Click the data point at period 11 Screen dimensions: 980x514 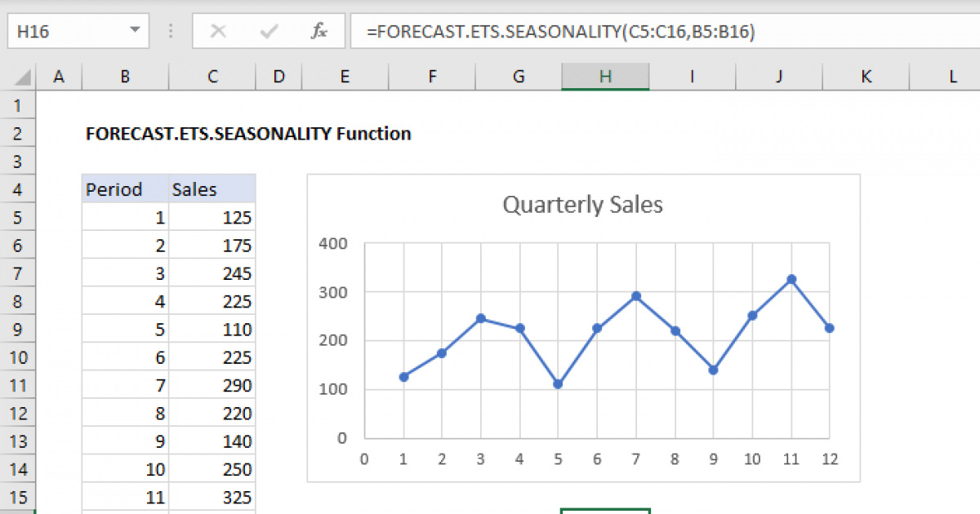point(791,279)
